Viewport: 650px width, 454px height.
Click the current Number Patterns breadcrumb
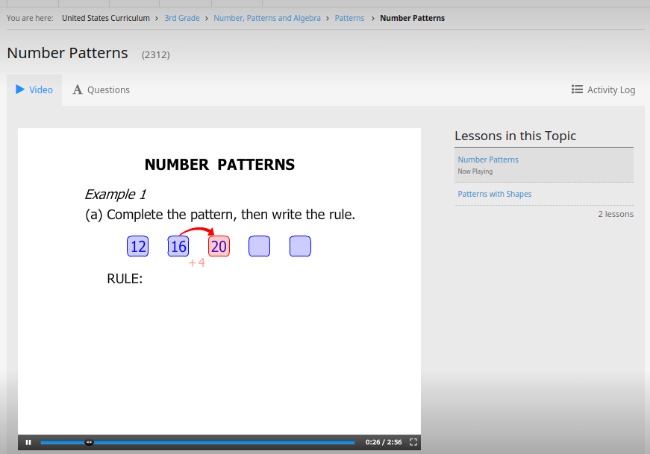(x=412, y=18)
